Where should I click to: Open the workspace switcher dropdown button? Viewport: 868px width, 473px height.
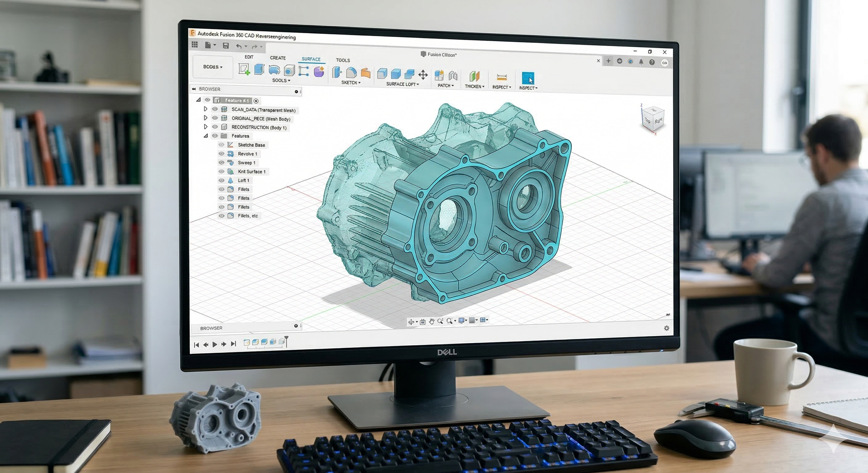tap(213, 67)
